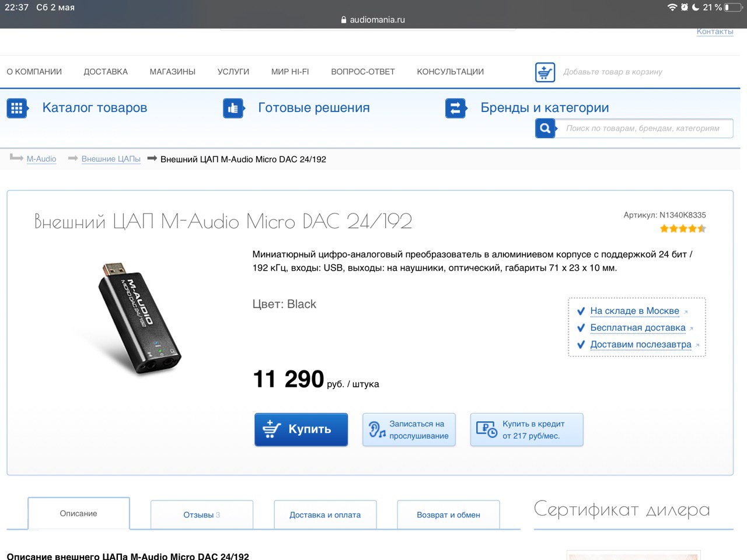This screenshot has height=560, width=747.
Task: Click the 11 290 руб. price
Action: [316, 380]
